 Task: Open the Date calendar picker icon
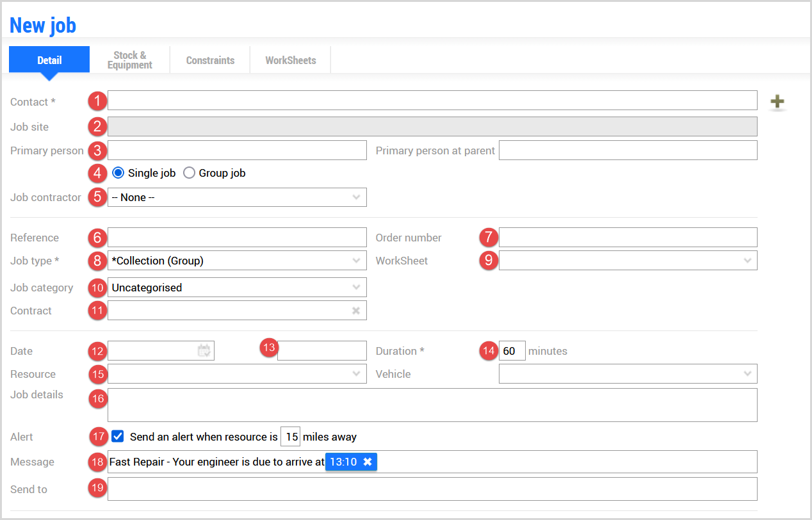click(x=204, y=351)
